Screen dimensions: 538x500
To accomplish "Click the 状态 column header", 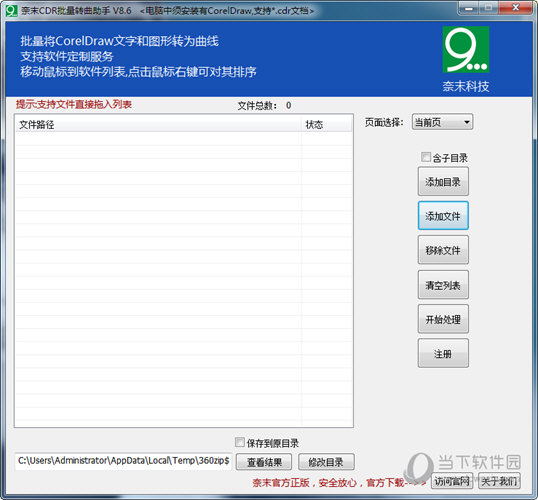I will [x=327, y=124].
